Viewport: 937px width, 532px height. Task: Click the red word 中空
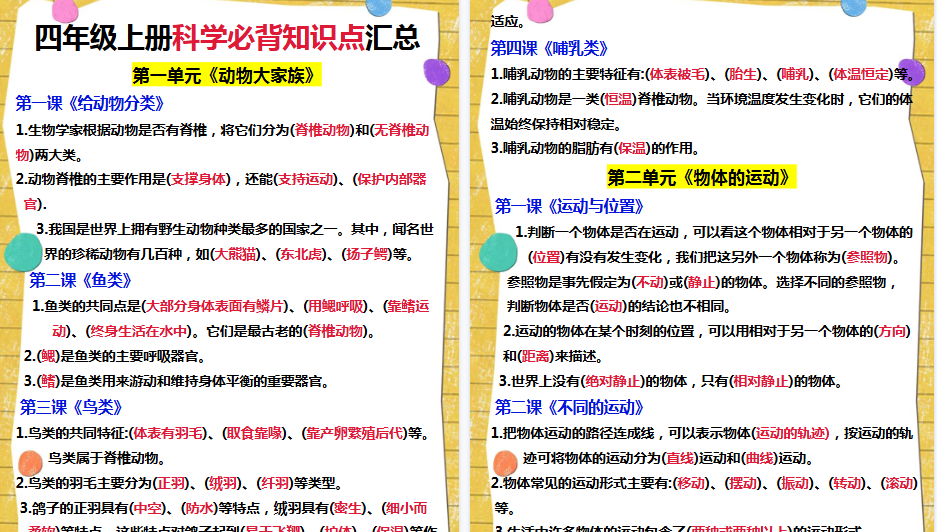[148, 508]
